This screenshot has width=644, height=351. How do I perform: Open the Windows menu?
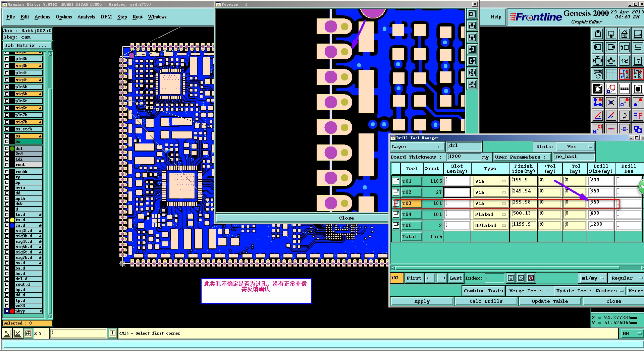(x=157, y=17)
